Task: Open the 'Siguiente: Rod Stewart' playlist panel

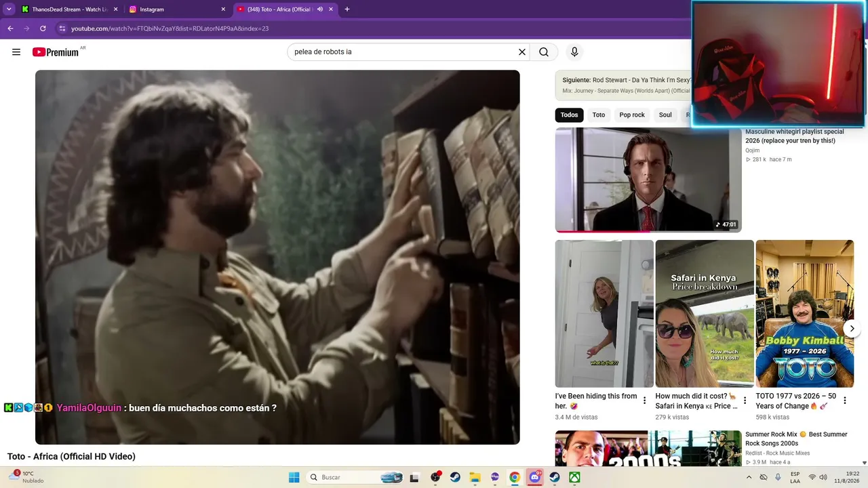Action: 624,85
